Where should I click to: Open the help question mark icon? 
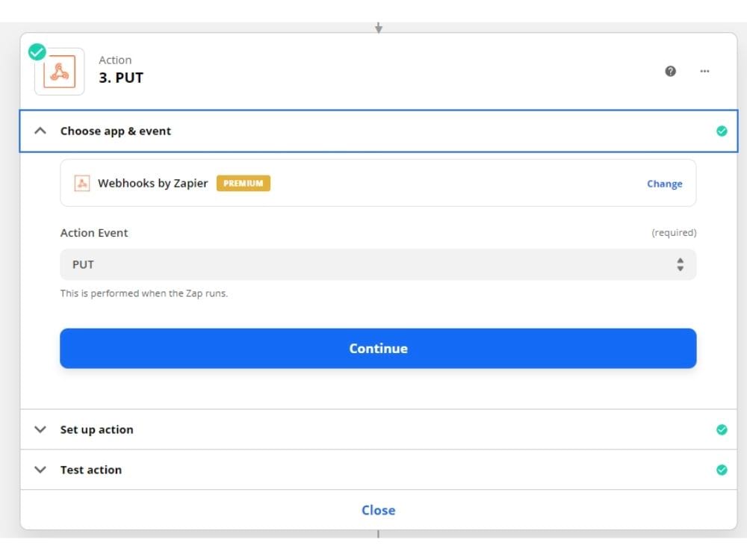tap(670, 72)
